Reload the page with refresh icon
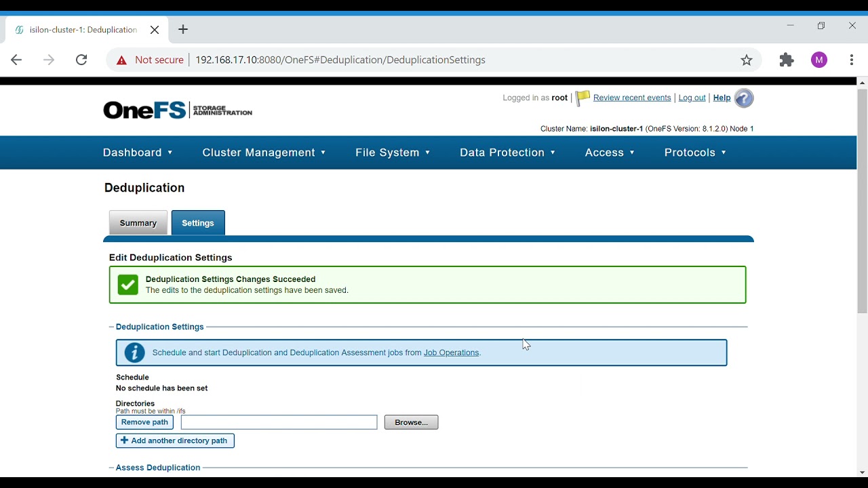The width and height of the screenshot is (868, 488). [81, 60]
